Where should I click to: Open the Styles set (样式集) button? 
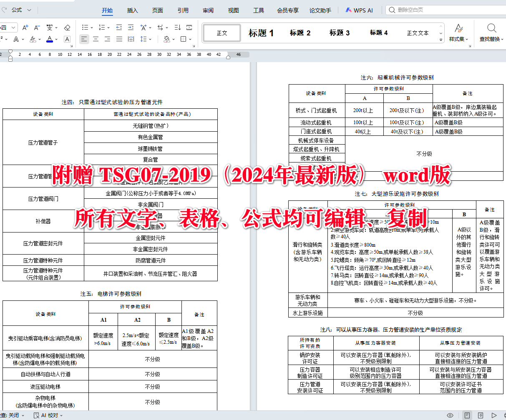click(x=458, y=32)
